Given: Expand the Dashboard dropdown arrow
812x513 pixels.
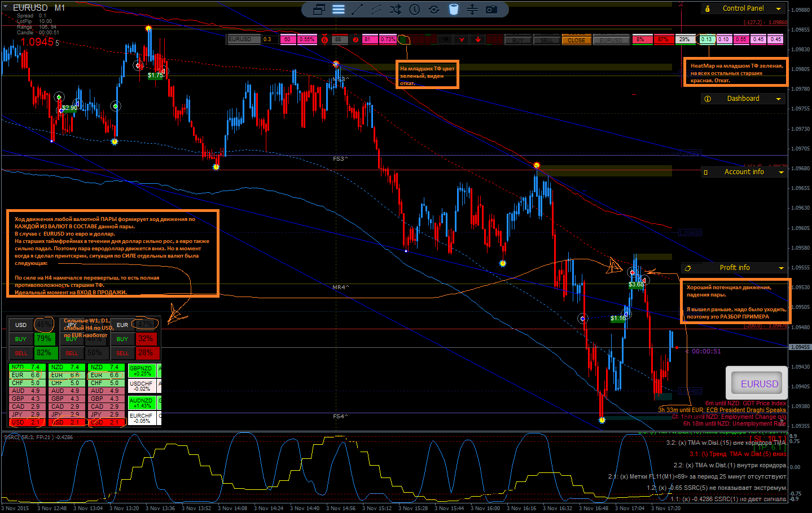Looking at the screenshot, I should pos(779,99).
